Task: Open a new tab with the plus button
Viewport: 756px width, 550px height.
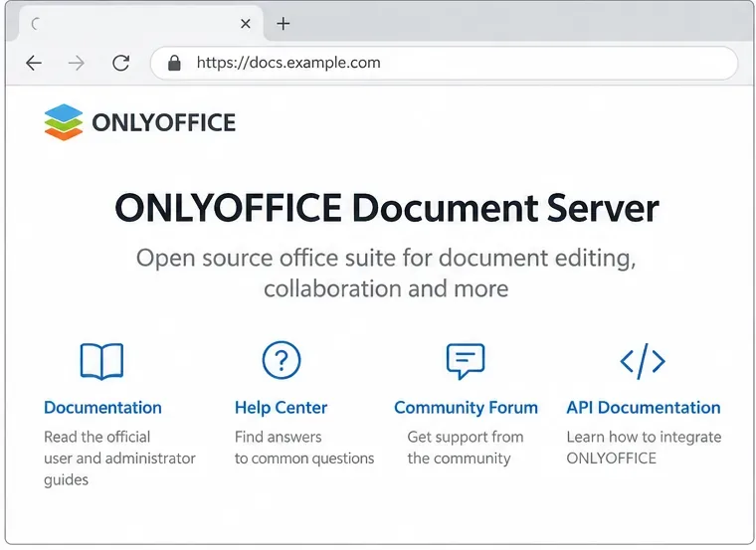Action: click(283, 23)
